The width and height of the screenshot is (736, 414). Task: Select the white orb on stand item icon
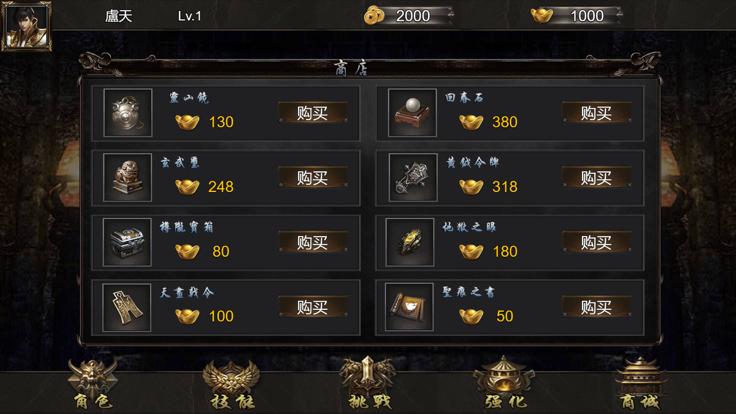412,113
